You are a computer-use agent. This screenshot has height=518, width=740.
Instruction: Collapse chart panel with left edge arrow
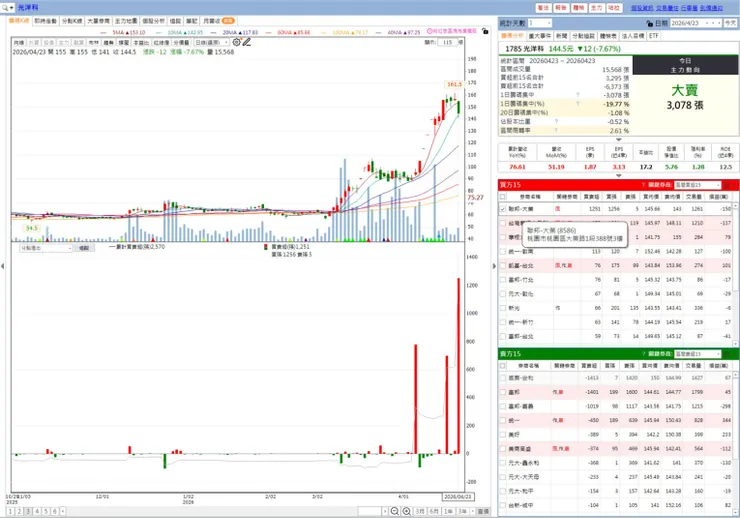pos(3,266)
